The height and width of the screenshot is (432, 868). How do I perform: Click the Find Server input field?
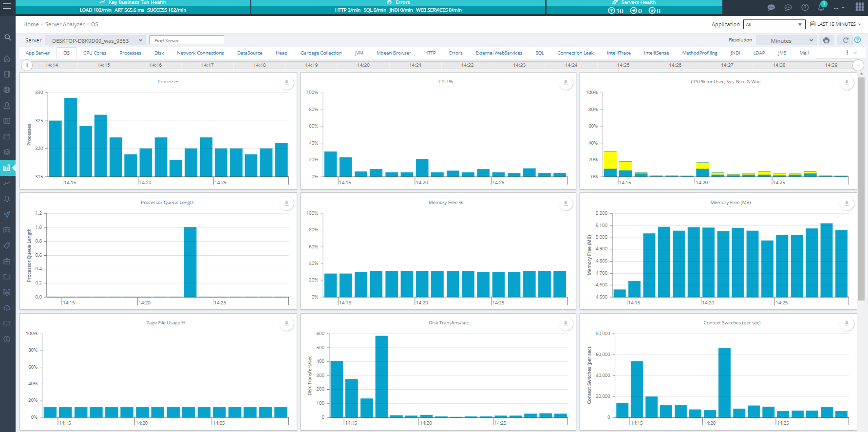[187, 41]
